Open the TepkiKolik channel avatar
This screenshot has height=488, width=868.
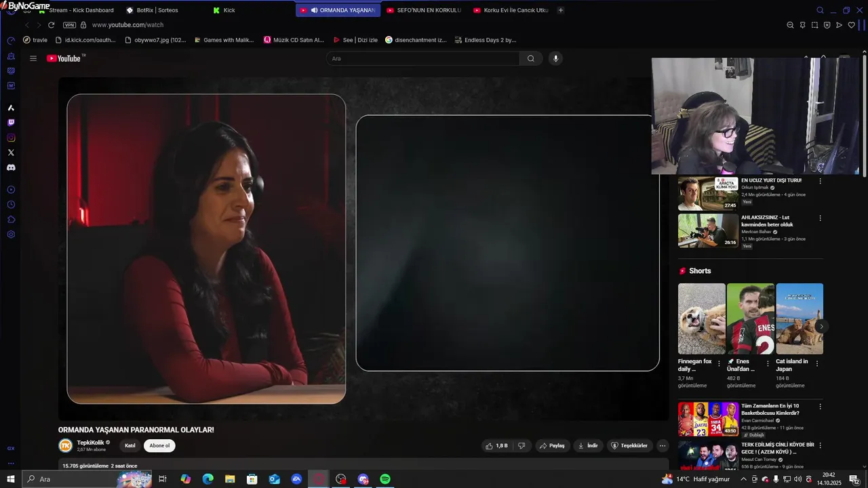(65, 445)
